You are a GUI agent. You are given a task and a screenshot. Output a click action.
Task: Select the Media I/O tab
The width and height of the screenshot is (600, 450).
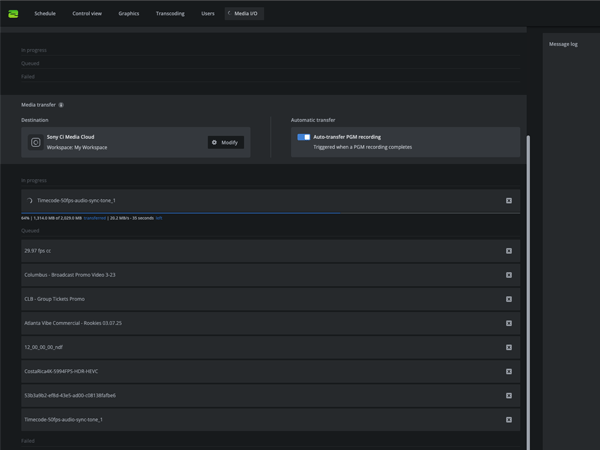pyautogui.click(x=244, y=13)
